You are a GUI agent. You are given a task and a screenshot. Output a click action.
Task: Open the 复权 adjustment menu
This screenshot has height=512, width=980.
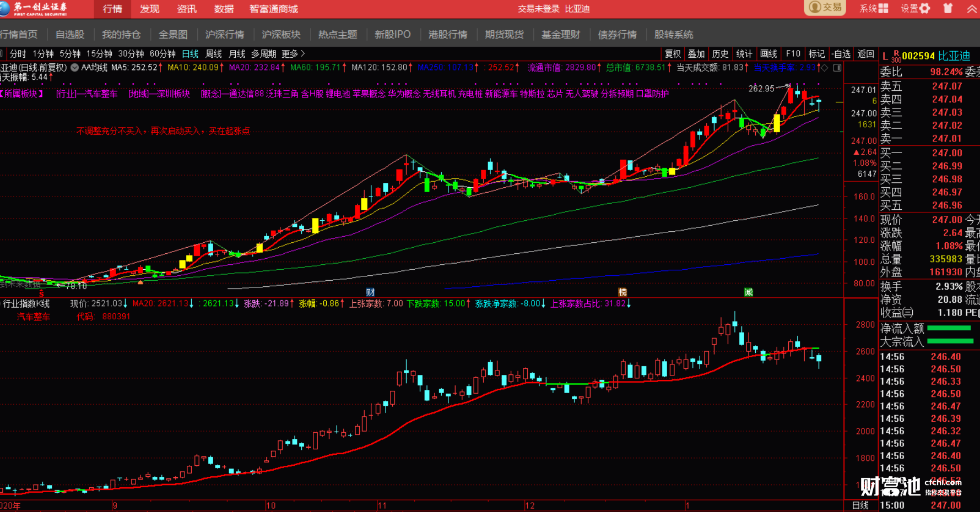pos(673,54)
